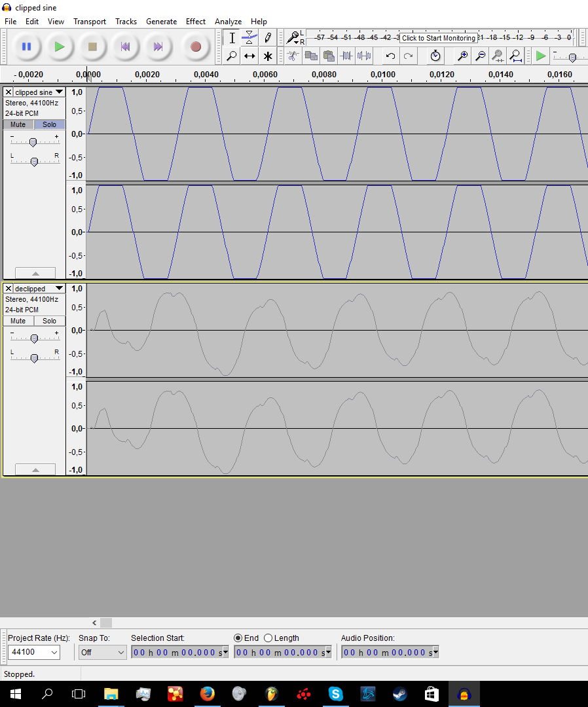Screen dimensions: 588x707
Task: Open the File menu
Action: coord(10,21)
